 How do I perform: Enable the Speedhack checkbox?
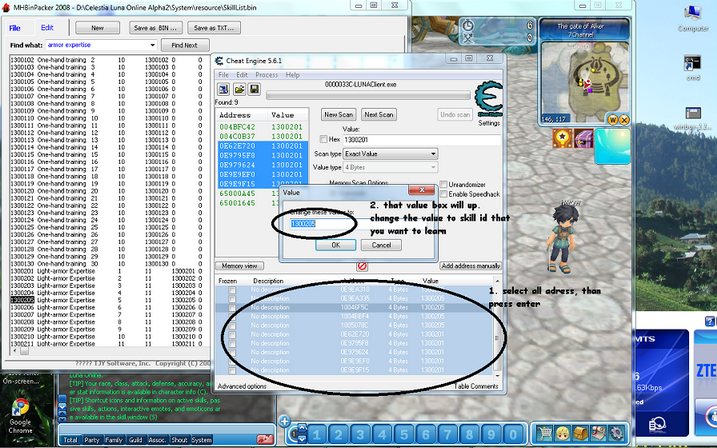click(x=443, y=194)
